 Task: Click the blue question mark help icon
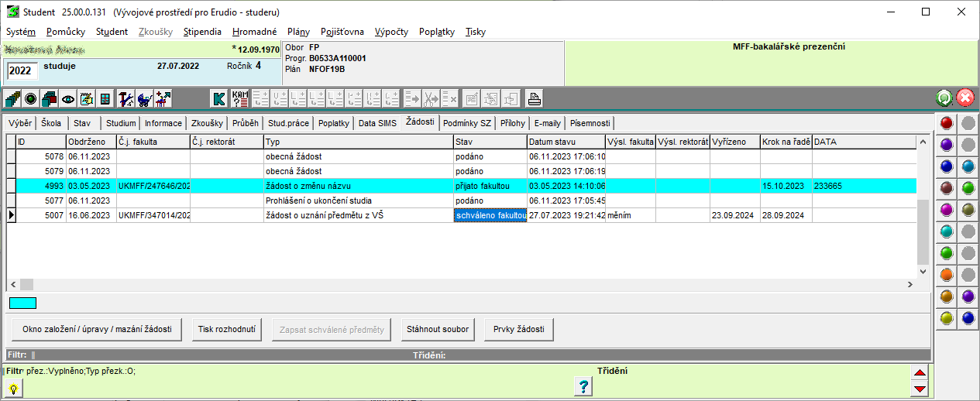point(586,386)
